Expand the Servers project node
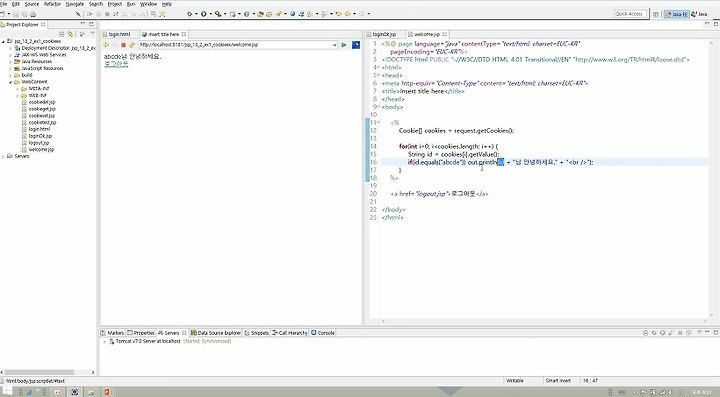The height and width of the screenshot is (397, 720). coord(4,156)
